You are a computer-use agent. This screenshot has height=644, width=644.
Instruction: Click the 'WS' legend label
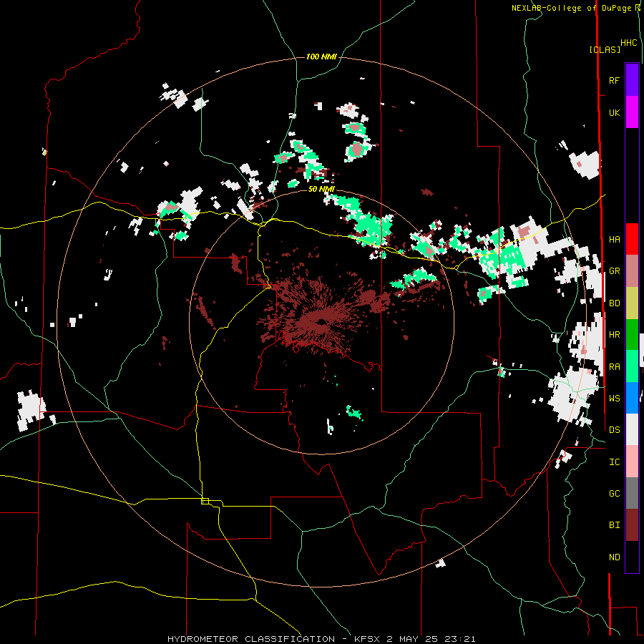point(614,398)
